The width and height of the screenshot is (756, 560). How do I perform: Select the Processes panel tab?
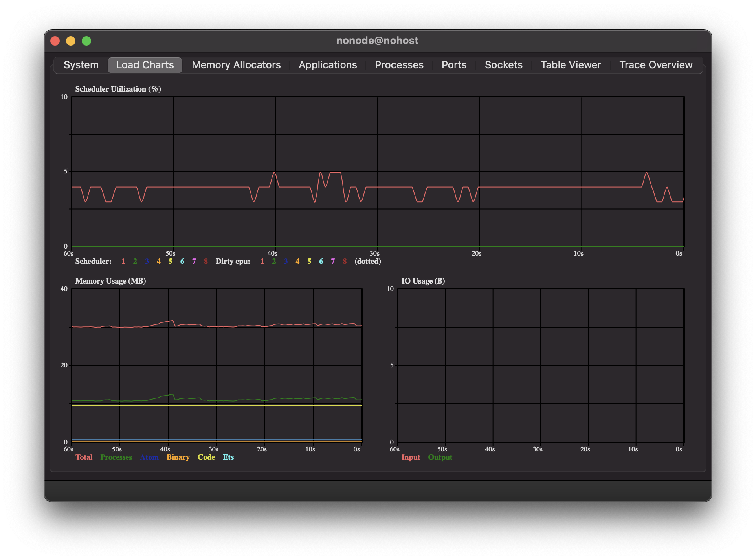tap(399, 65)
